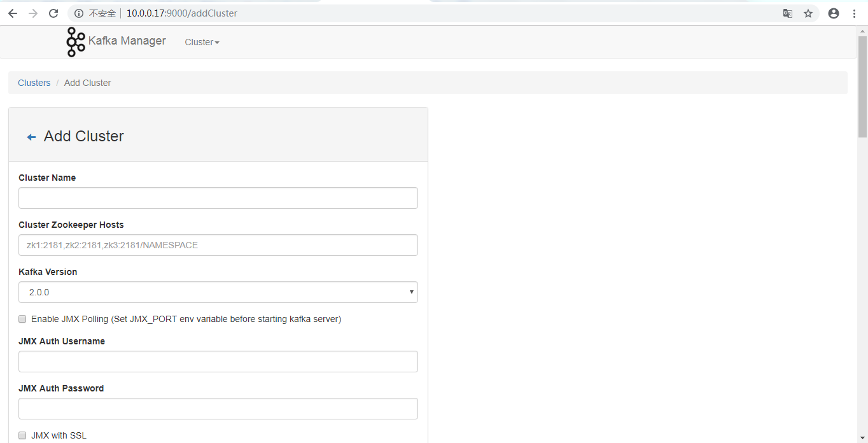Click the Cluster Name label
This screenshot has height=443, width=868.
(47, 178)
